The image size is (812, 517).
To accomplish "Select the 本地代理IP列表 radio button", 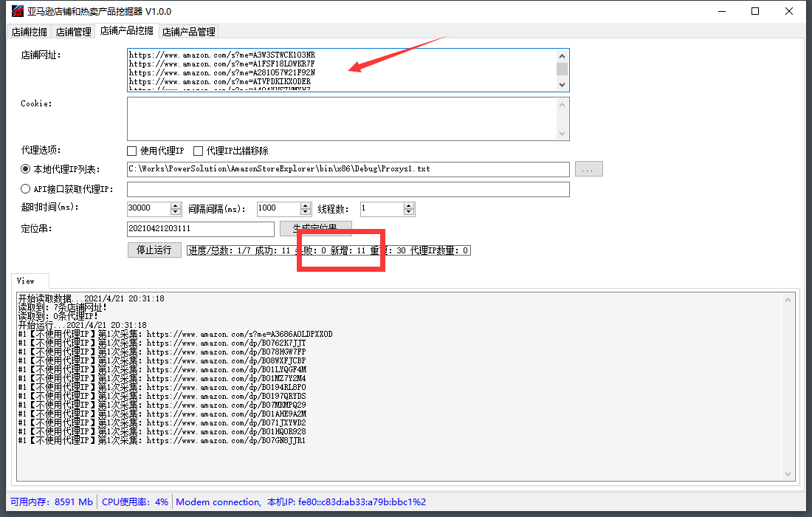I will point(25,169).
